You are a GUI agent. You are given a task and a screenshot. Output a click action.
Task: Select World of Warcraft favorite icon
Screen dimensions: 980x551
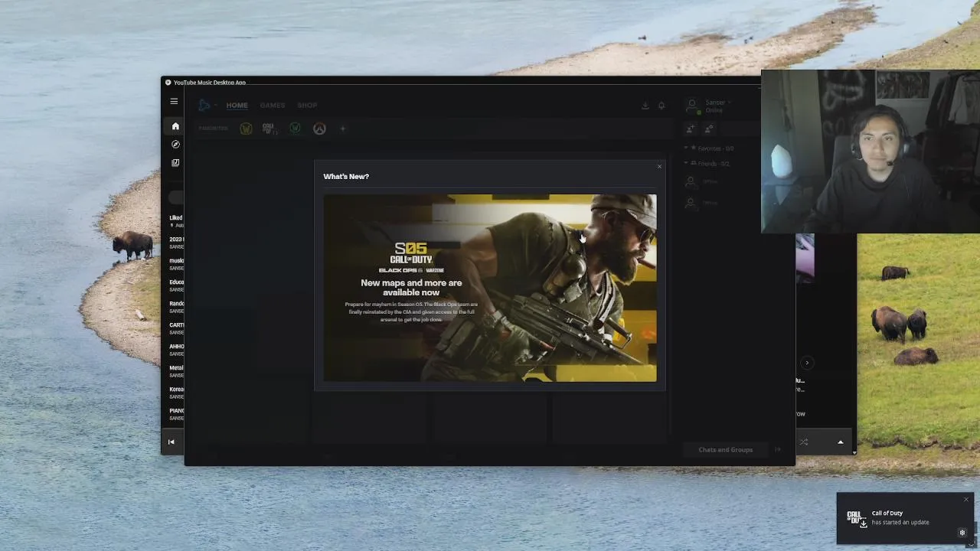(246, 129)
